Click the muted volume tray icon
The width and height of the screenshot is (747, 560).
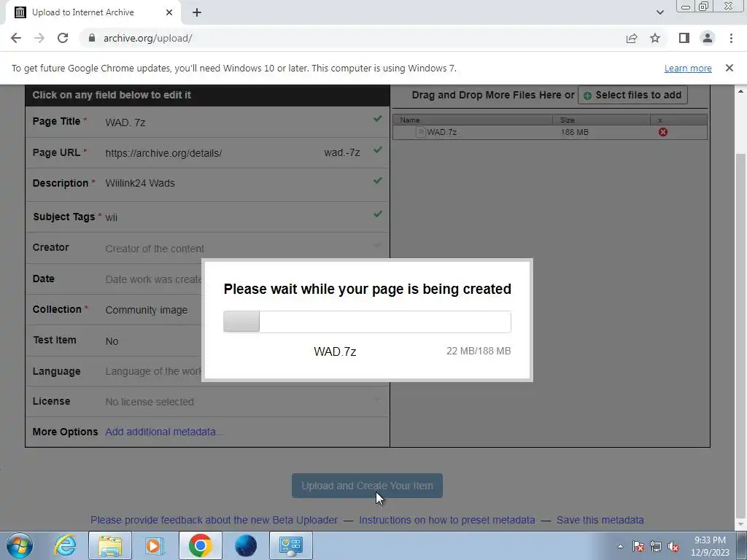tap(673, 546)
